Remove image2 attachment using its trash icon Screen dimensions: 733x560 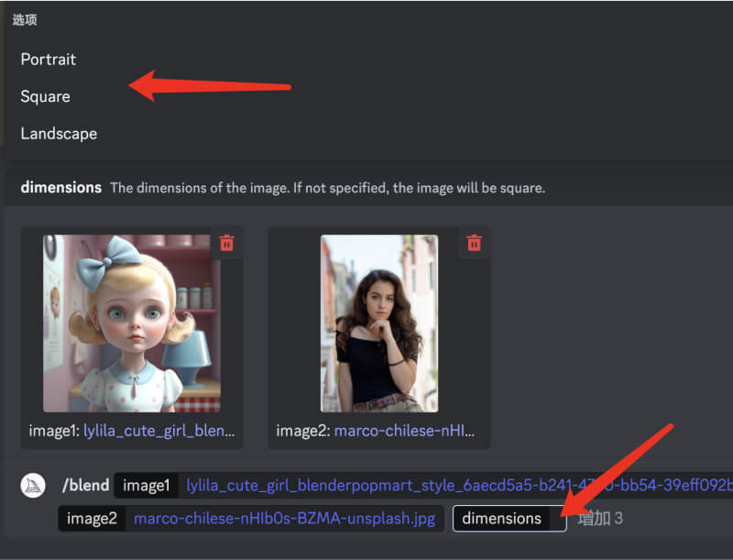[x=474, y=243]
